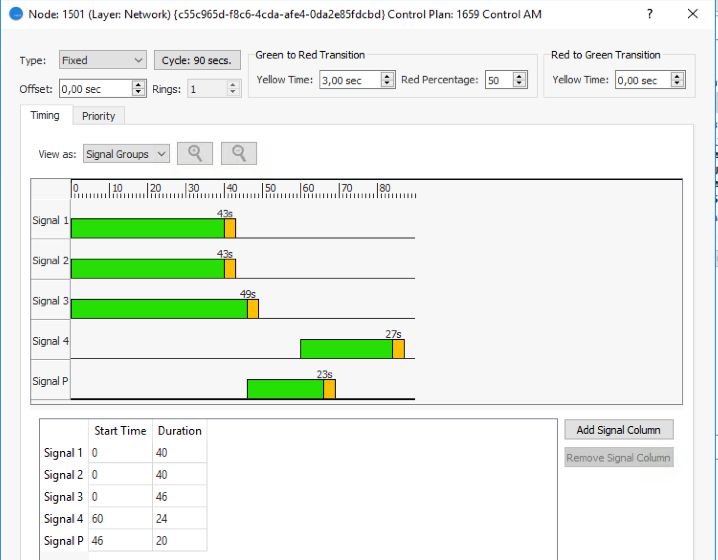Click the Signal P Duration cell
Screen dimensions: 718x560
(179, 541)
